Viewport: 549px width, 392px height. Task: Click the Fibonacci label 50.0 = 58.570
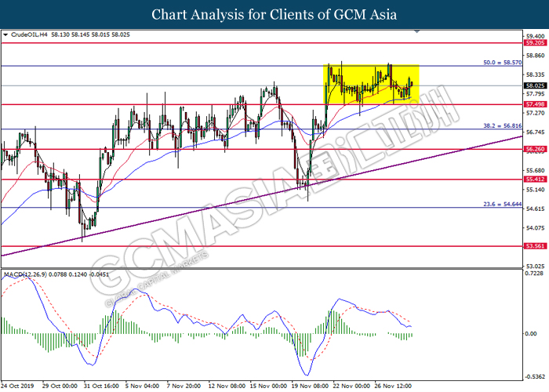503,61
